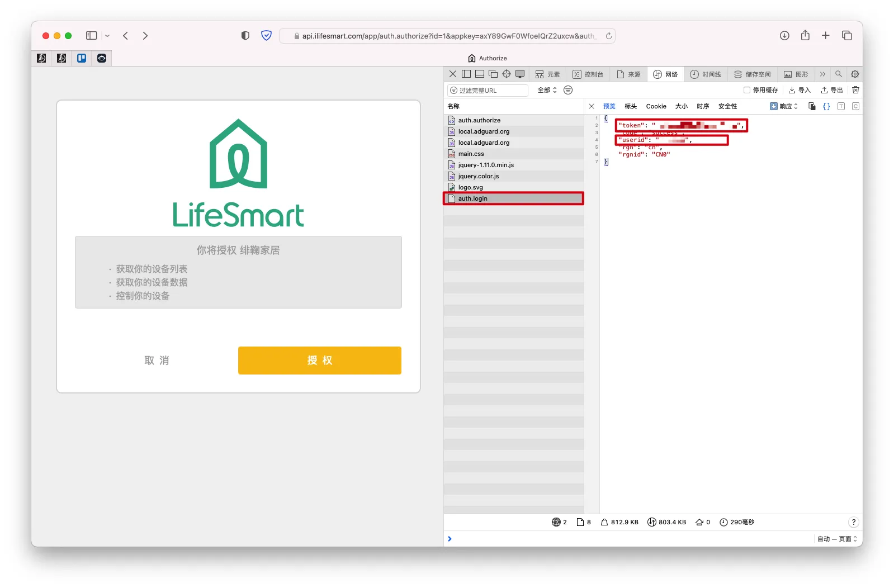Enable the 停用缓存 checkbox

pyautogui.click(x=747, y=90)
